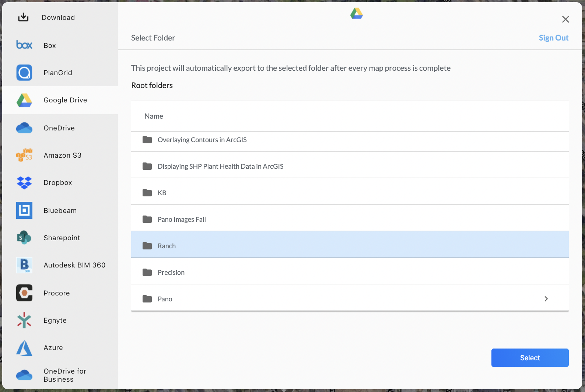Pick the KB folder

click(x=350, y=193)
